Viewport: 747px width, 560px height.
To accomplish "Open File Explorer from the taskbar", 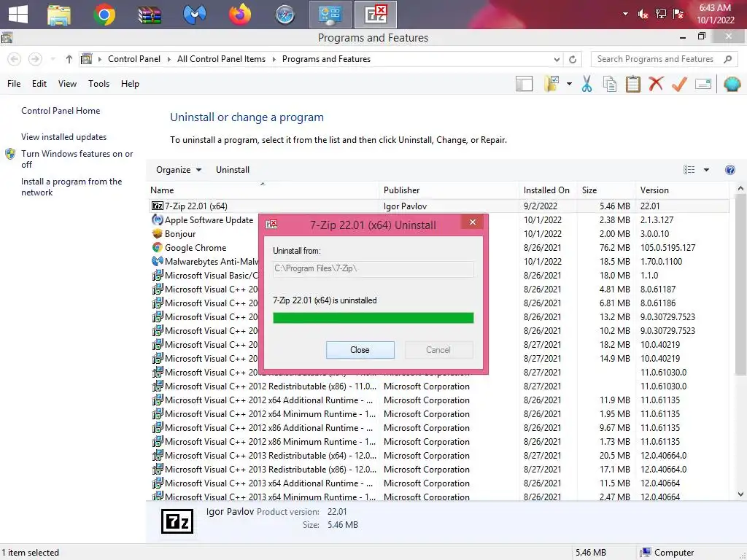I will tap(59, 15).
